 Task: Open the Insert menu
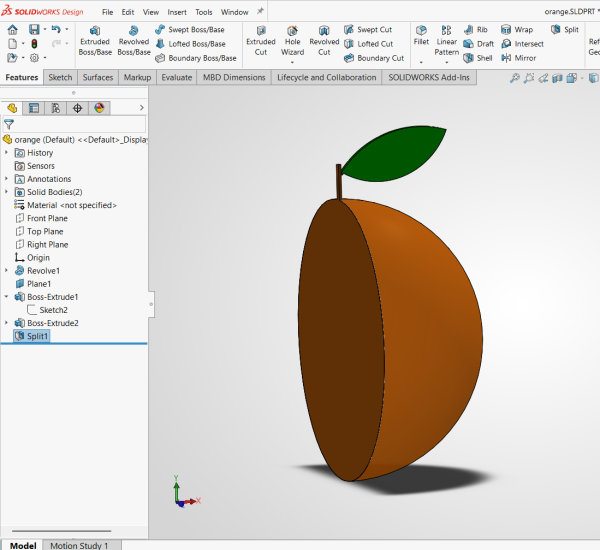(x=177, y=12)
